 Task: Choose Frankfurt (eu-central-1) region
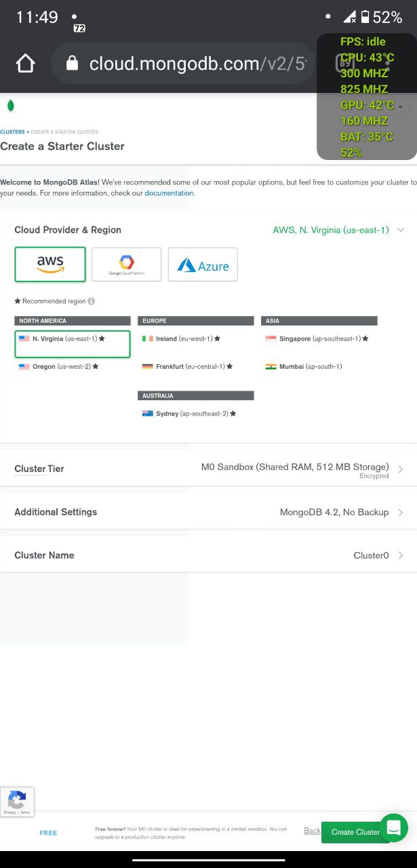[188, 367]
